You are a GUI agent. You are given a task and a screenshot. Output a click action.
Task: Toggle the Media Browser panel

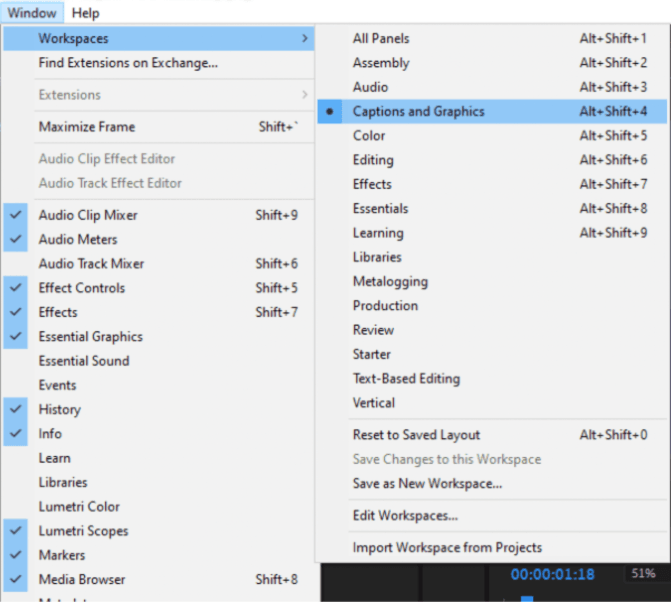pos(82,579)
